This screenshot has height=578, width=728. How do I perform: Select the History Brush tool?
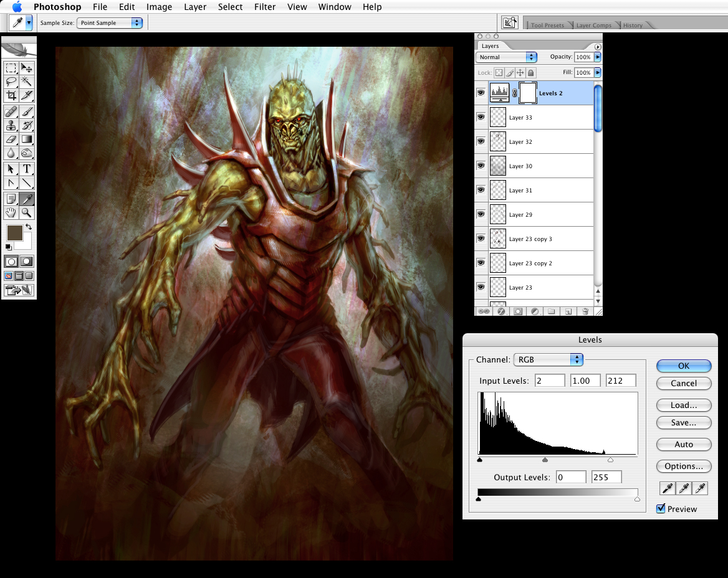pyautogui.click(x=27, y=126)
